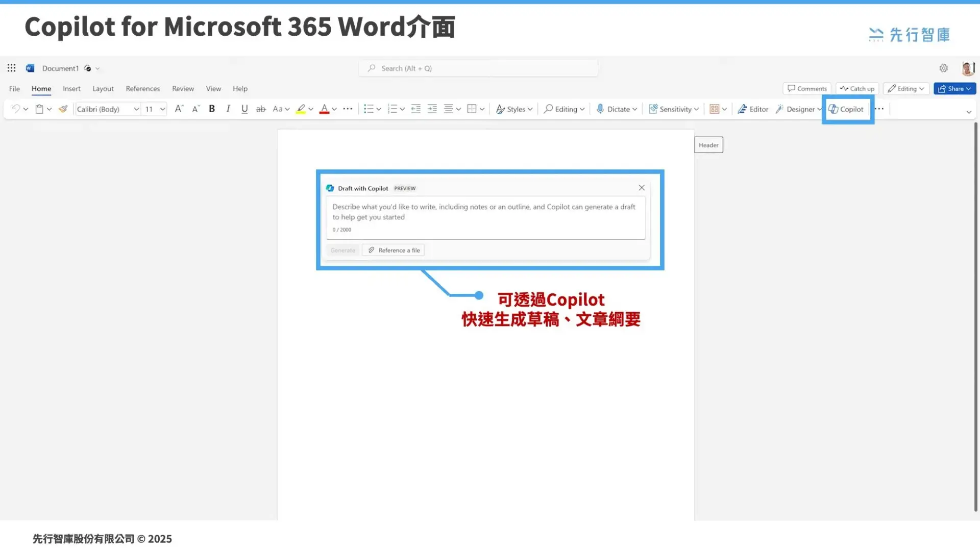Open the Sensitivity dropdown
The image size is (980, 551).
pos(674,109)
